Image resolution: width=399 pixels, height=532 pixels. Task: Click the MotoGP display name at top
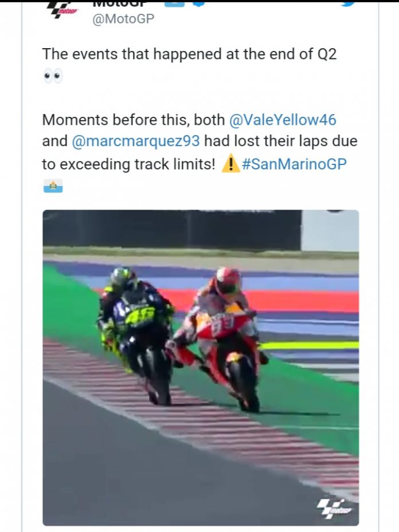click(118, 3)
